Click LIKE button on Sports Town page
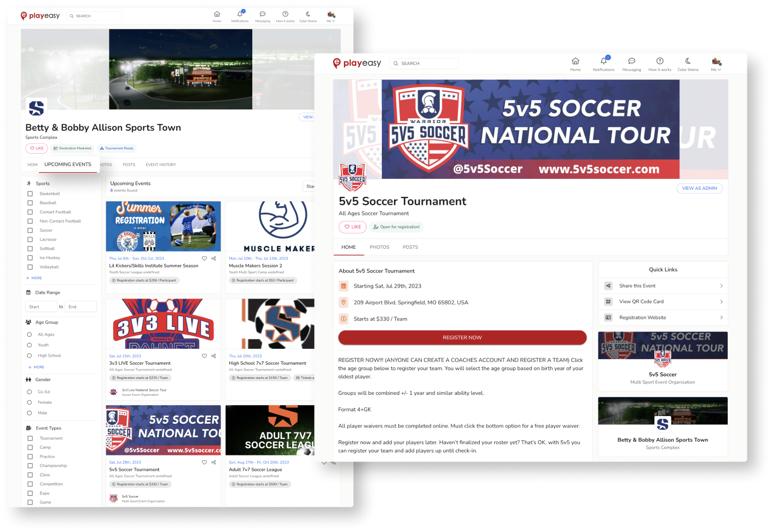The width and height of the screenshot is (772, 532). [37, 148]
